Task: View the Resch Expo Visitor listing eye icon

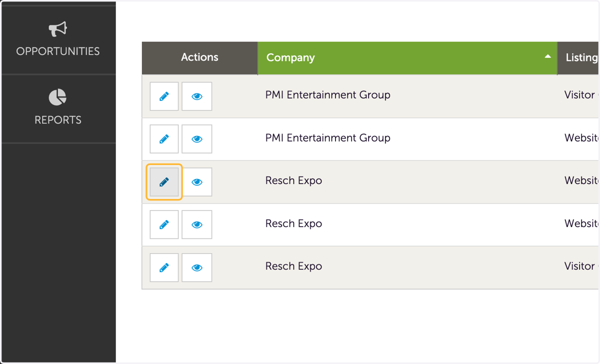Action: pos(197,267)
